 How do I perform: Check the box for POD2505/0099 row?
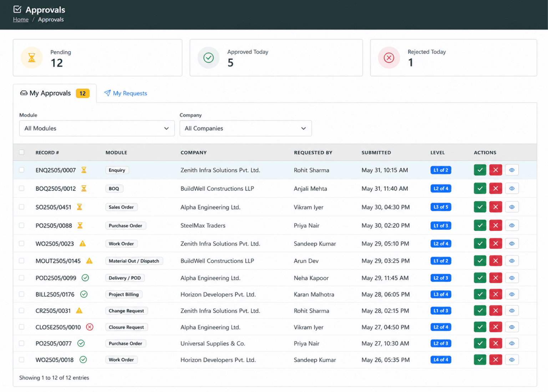[22, 278]
